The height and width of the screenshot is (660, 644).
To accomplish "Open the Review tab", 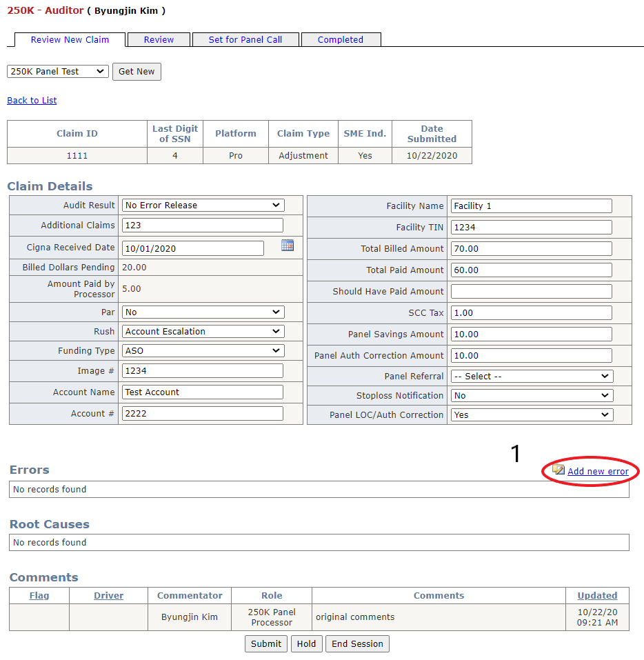I will click(159, 39).
